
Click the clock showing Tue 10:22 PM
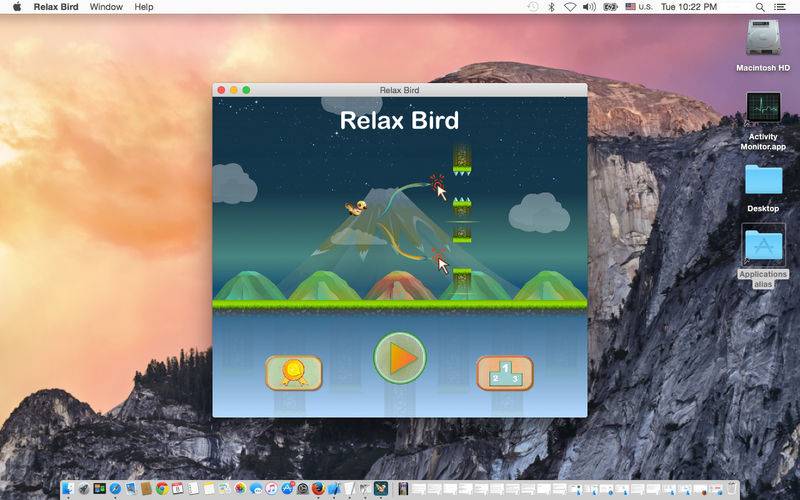689,7
